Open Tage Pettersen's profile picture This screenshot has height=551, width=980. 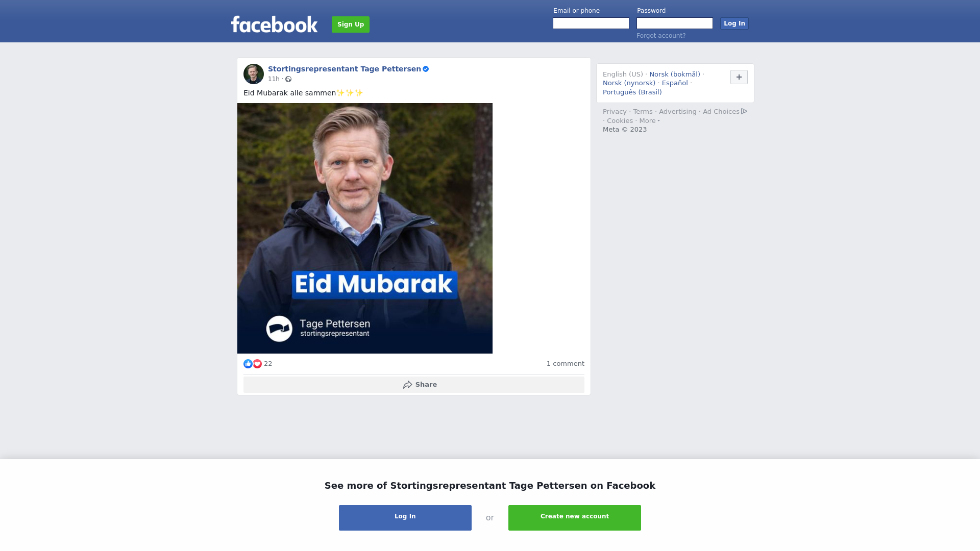pyautogui.click(x=254, y=74)
